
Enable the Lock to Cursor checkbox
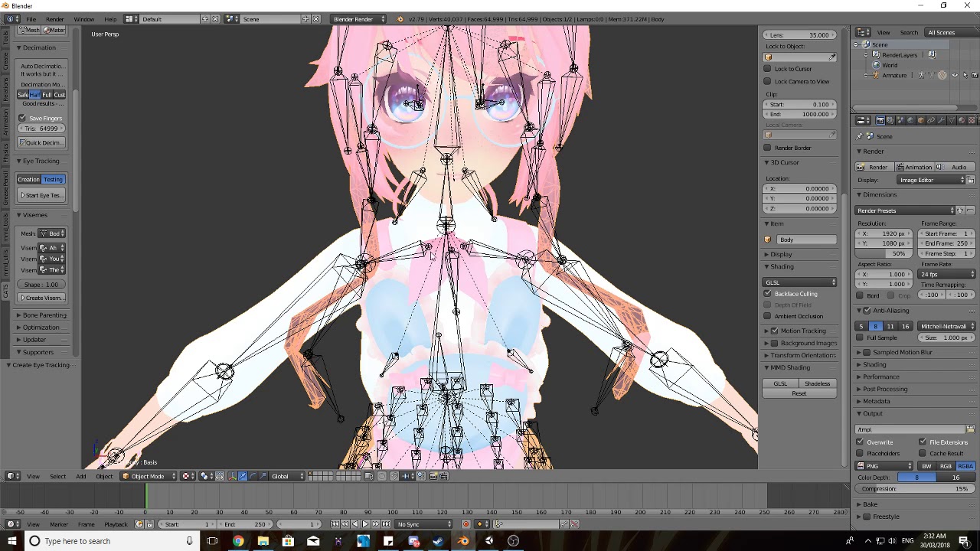(x=768, y=69)
